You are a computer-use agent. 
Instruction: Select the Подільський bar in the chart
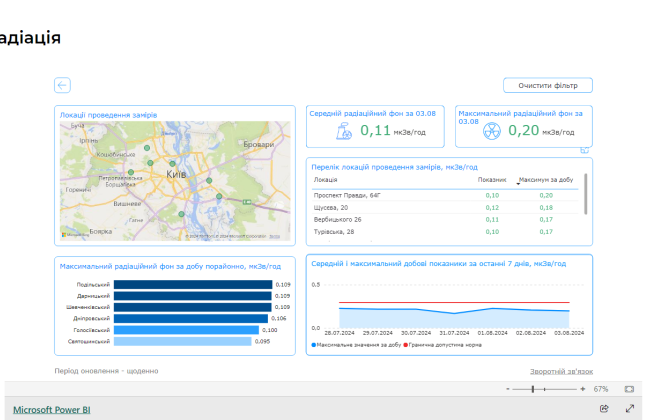click(192, 284)
